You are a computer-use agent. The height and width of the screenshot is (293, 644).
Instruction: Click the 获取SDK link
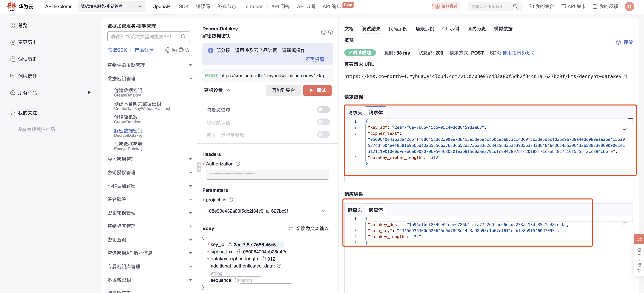(117, 50)
